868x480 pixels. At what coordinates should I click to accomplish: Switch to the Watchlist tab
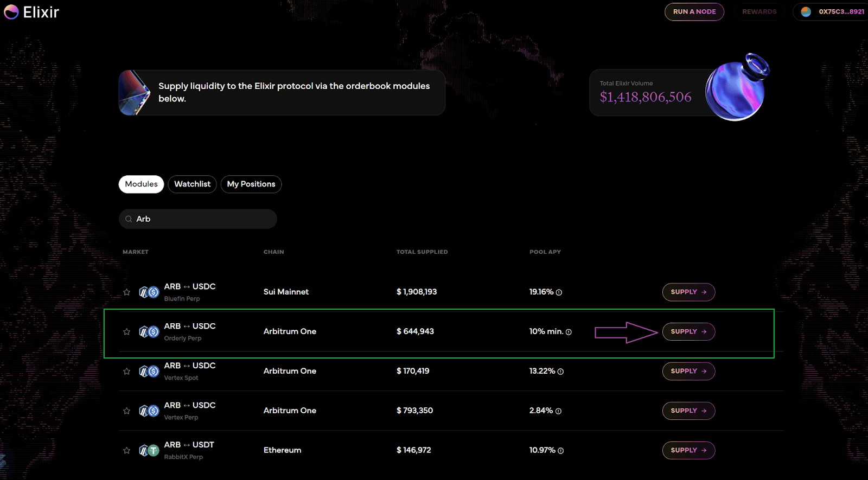tap(192, 184)
